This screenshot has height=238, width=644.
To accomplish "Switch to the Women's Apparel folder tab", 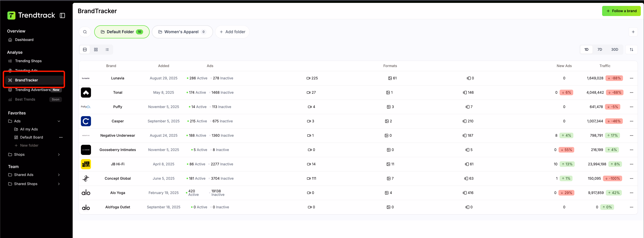I will 182,32.
